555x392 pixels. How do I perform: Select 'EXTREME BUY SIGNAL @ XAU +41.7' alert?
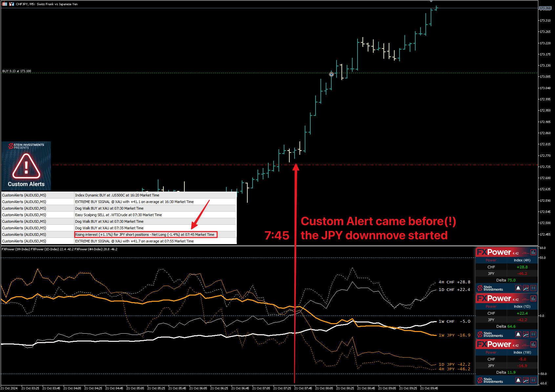119,241
